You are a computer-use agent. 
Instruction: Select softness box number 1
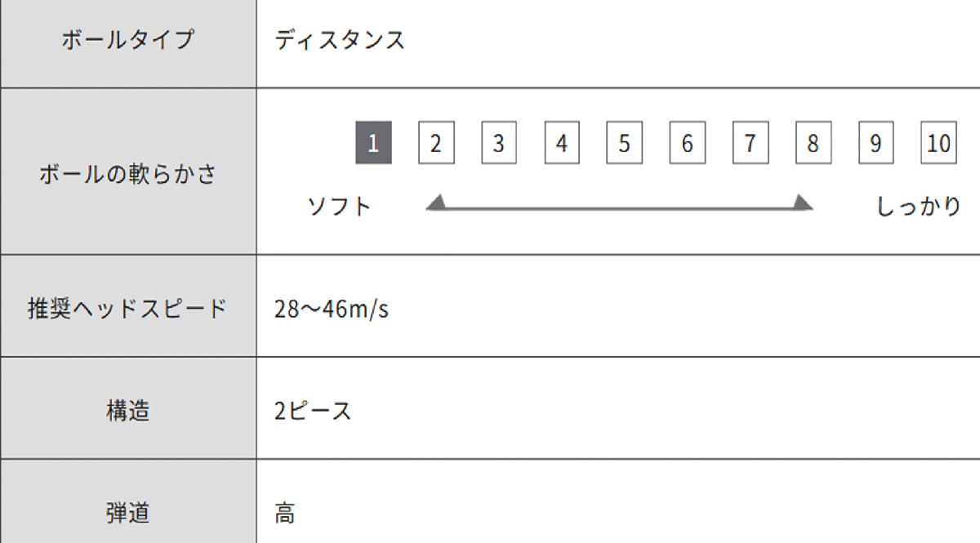[373, 144]
